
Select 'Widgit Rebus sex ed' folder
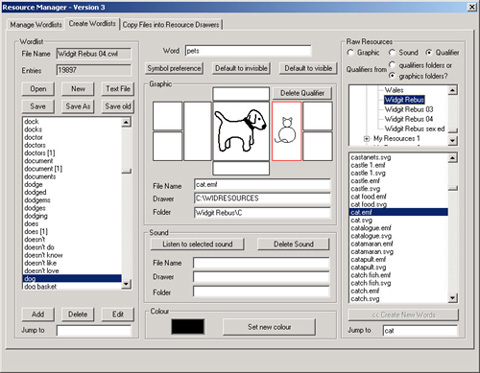415,129
